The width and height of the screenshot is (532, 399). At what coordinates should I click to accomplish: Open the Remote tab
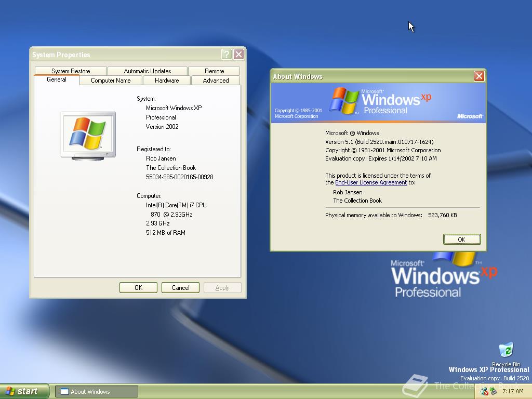[214, 71]
